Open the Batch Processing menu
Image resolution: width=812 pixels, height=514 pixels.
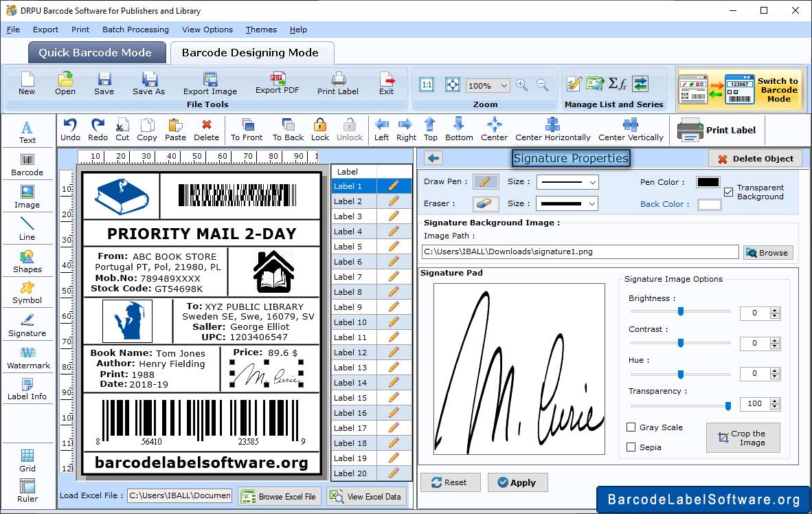point(136,30)
